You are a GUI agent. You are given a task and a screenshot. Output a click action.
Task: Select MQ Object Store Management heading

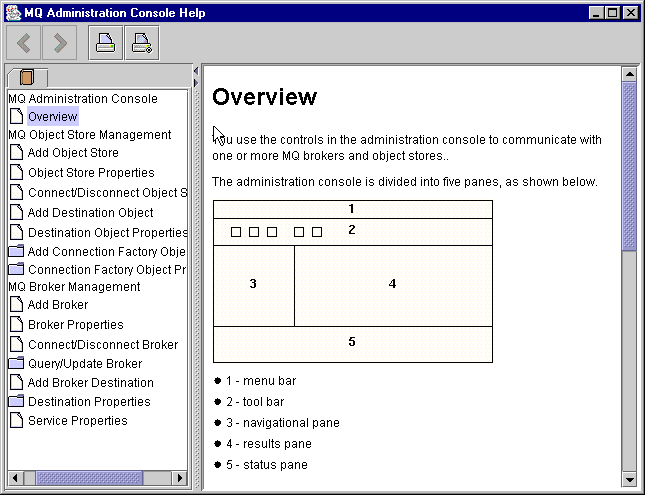pyautogui.click(x=90, y=135)
